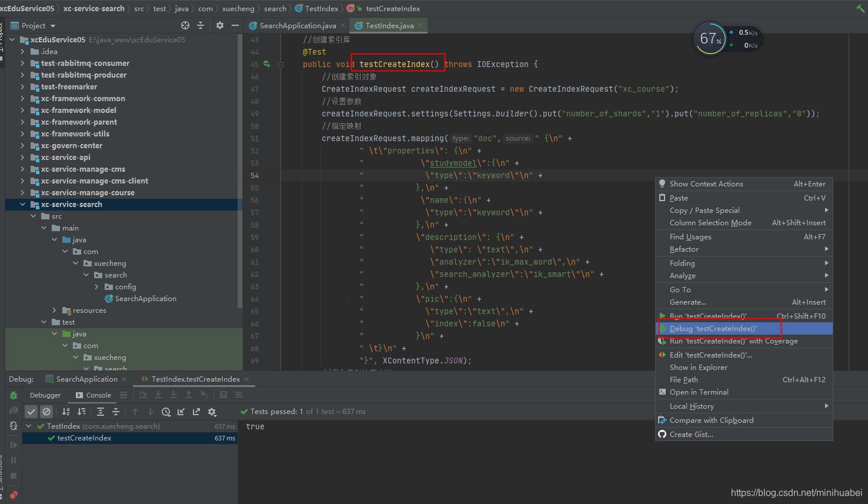Expand the resources folder
The image size is (868, 504).
pos(54,311)
